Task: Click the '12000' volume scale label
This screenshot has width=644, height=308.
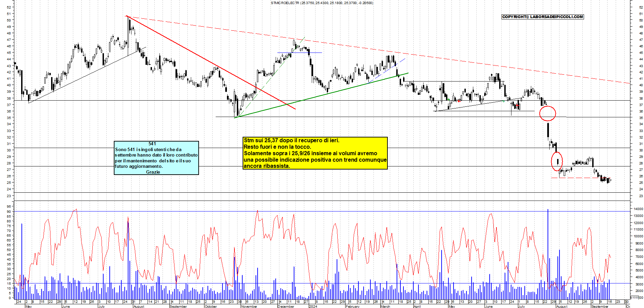Action: pyautogui.click(x=638, y=223)
